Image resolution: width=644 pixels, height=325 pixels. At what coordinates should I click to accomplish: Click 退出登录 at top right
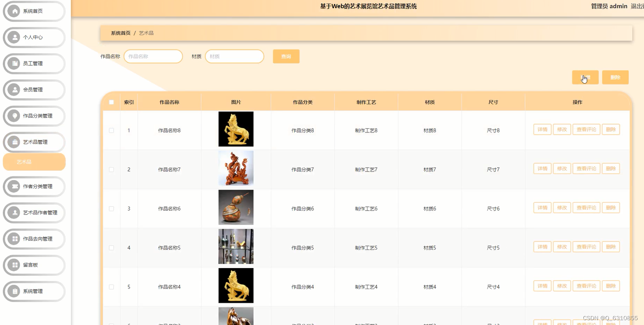click(x=637, y=6)
